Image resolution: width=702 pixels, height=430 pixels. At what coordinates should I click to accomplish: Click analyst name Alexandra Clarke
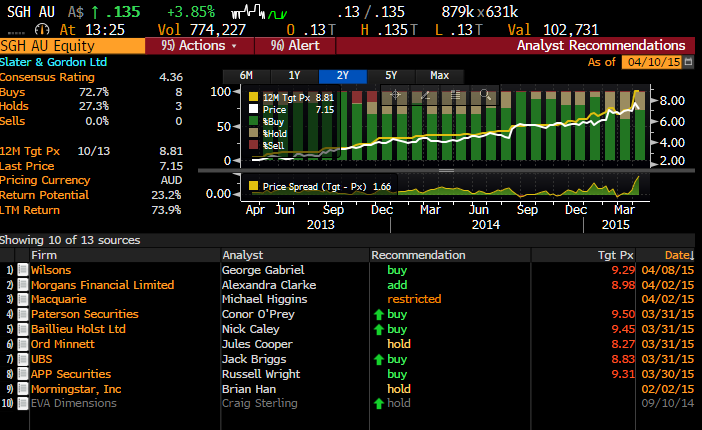[x=269, y=285]
